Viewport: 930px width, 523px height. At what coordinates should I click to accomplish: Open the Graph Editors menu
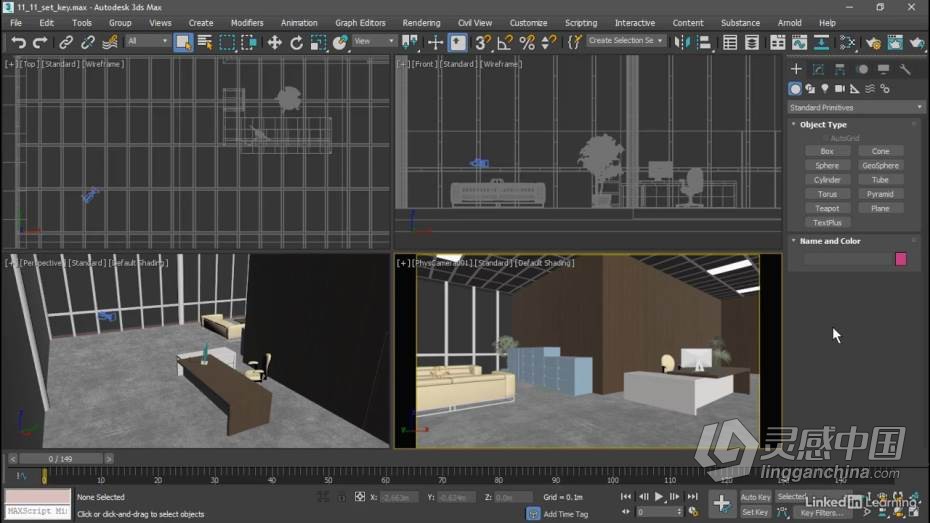360,23
